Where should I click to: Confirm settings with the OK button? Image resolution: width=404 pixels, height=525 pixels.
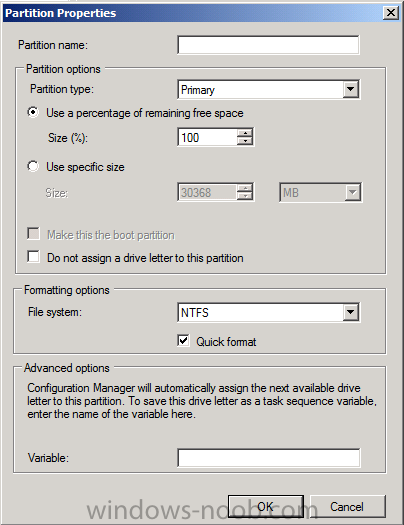pos(266,506)
